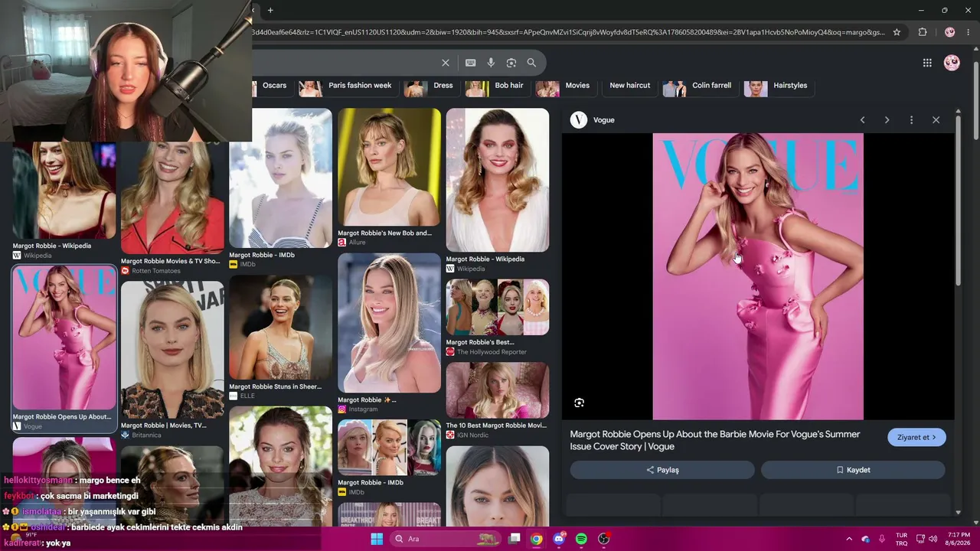Open Discord from the taskbar
The height and width of the screenshot is (551, 980).
click(559, 539)
